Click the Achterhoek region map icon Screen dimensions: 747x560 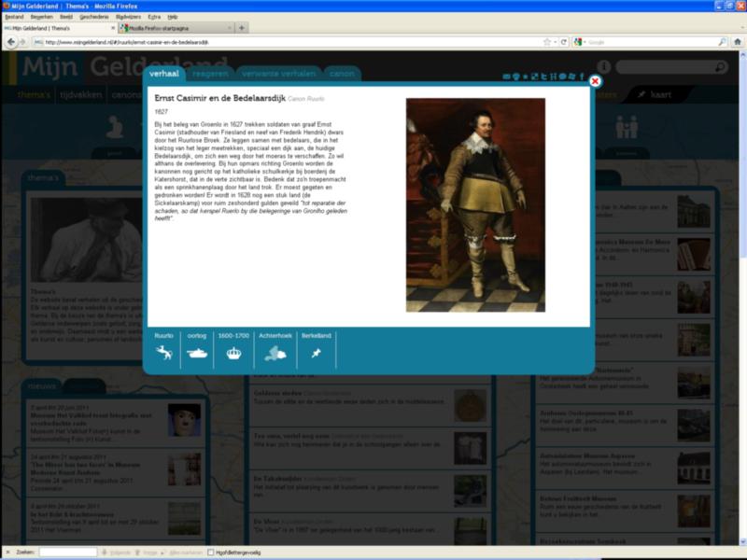pyautogui.click(x=275, y=354)
